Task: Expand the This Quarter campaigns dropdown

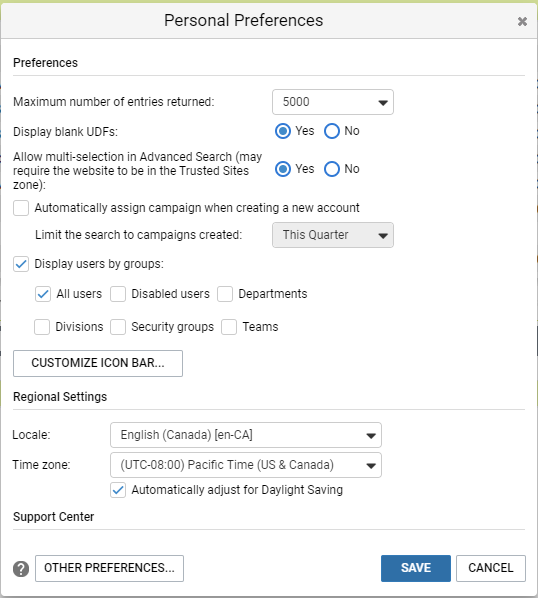Action: pos(332,235)
